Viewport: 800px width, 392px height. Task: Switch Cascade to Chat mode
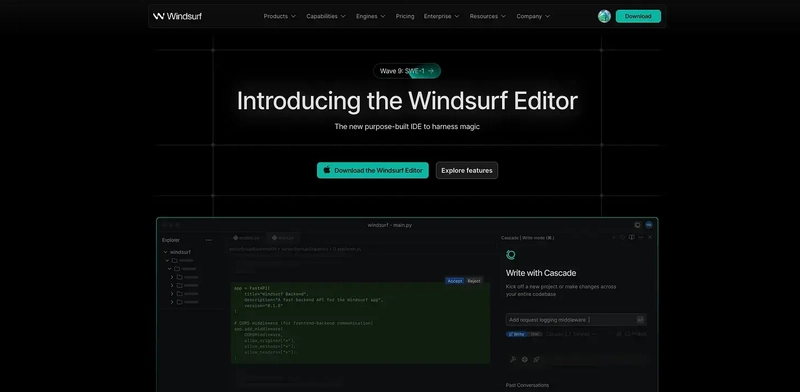[x=534, y=334]
